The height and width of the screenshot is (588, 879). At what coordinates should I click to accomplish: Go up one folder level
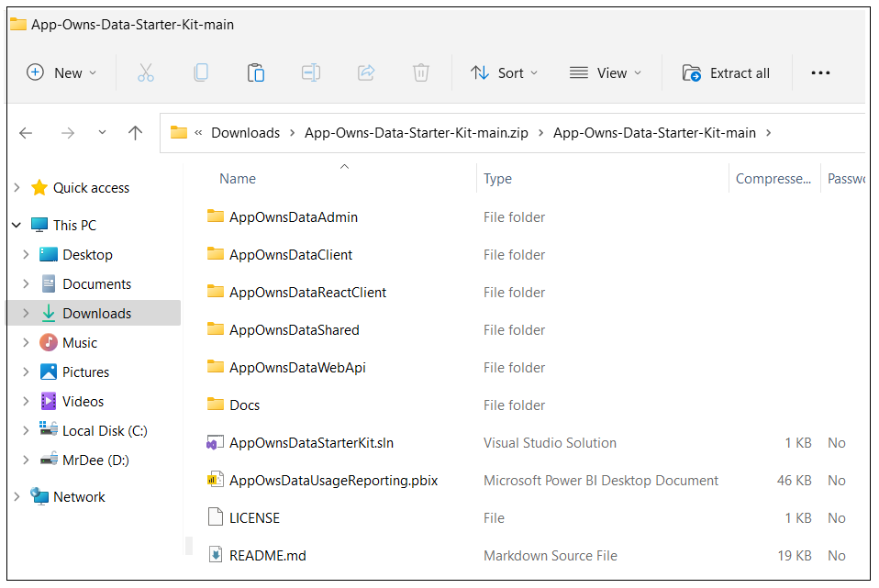coord(135,133)
